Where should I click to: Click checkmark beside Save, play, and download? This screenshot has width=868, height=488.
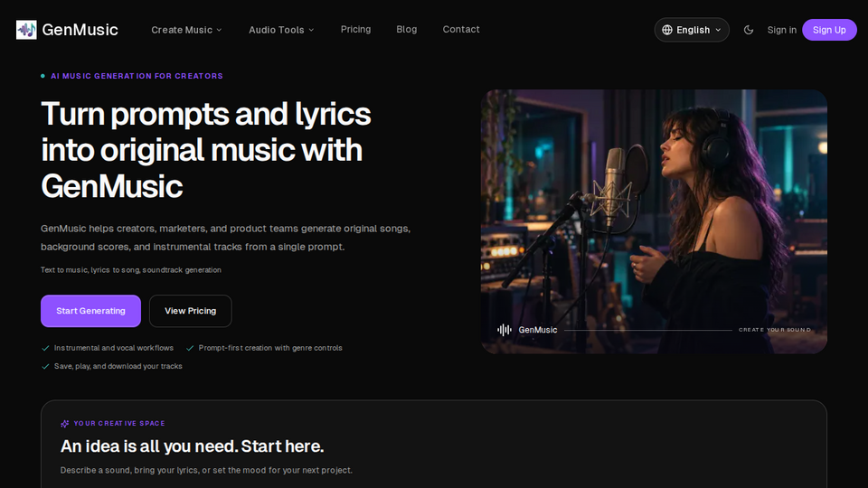45,366
